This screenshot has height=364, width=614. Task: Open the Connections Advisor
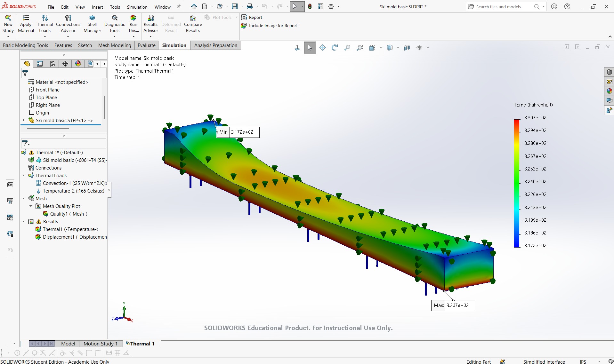point(68,24)
